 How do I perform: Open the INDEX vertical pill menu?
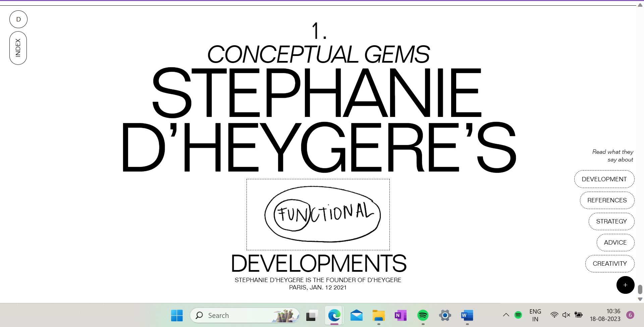[18, 48]
